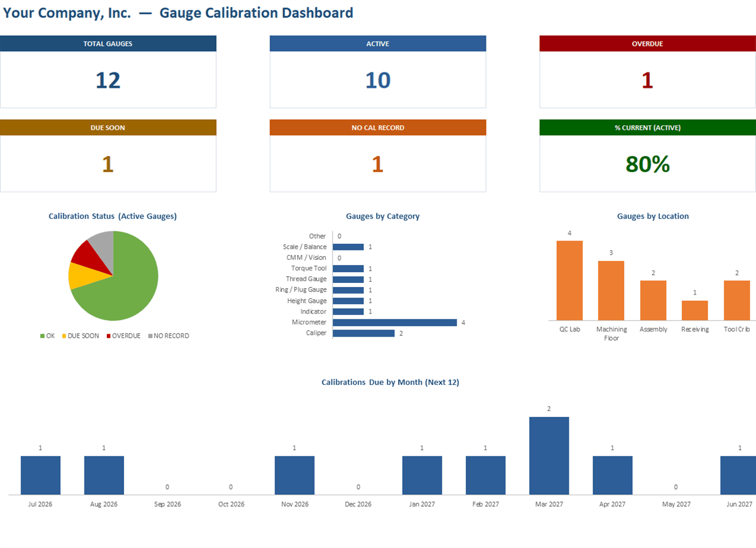This screenshot has width=756, height=548.
Task: Click the Apr 2027 monthly bar
Action: [612, 475]
